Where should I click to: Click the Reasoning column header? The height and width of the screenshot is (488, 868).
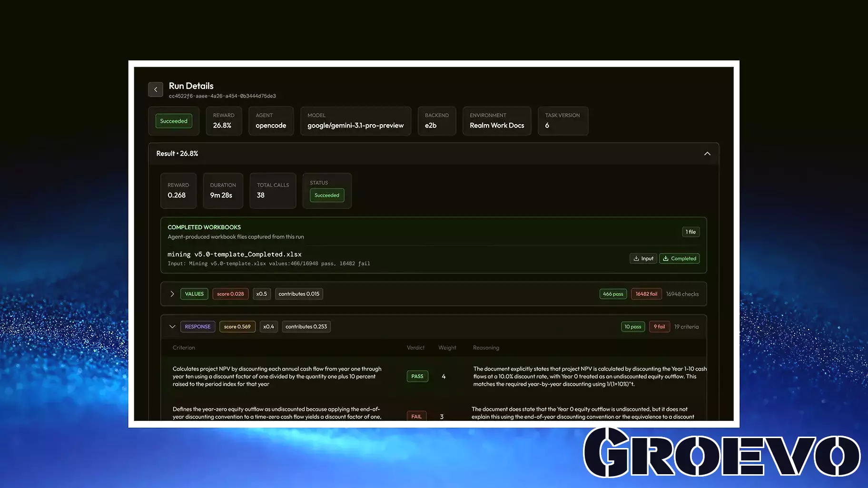(486, 348)
